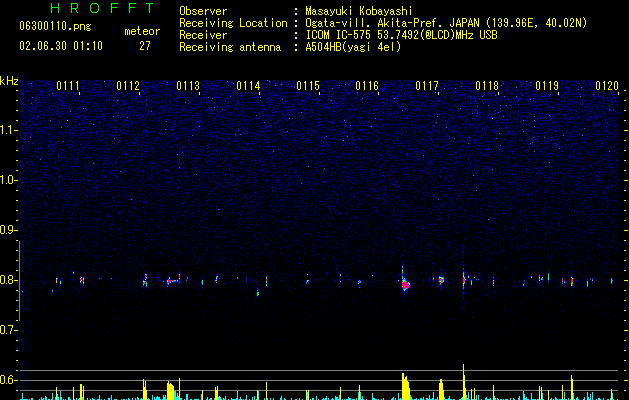Click the strong red meteor echo before 0117
The image size is (629, 400).
pyautogui.click(x=405, y=284)
